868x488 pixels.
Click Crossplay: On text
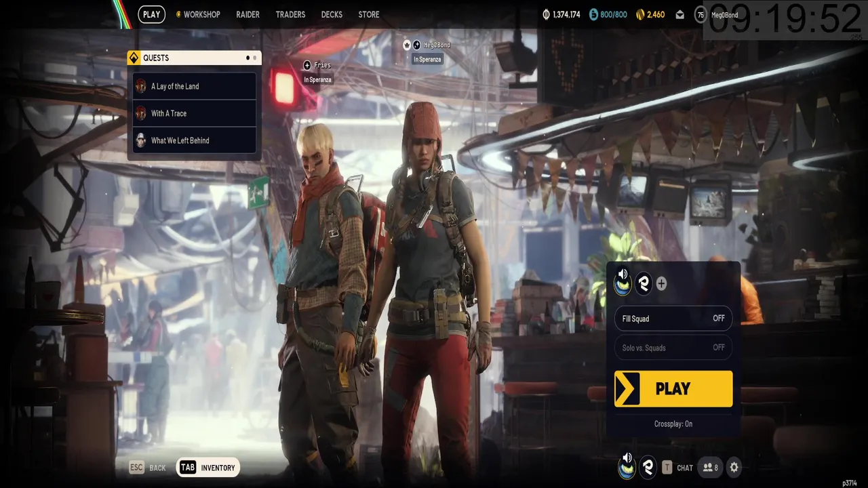click(673, 424)
